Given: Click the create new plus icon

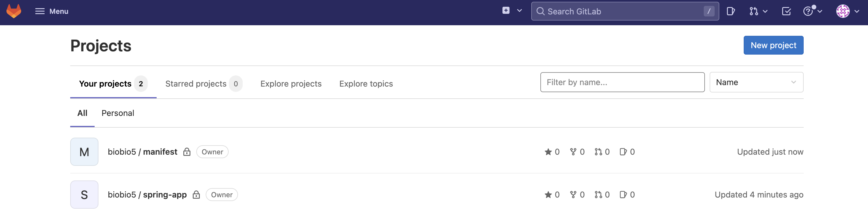Looking at the screenshot, I should [x=506, y=11].
